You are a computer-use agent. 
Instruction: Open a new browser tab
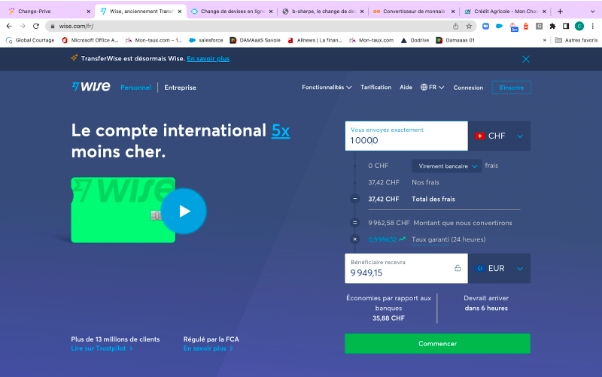pyautogui.click(x=560, y=12)
